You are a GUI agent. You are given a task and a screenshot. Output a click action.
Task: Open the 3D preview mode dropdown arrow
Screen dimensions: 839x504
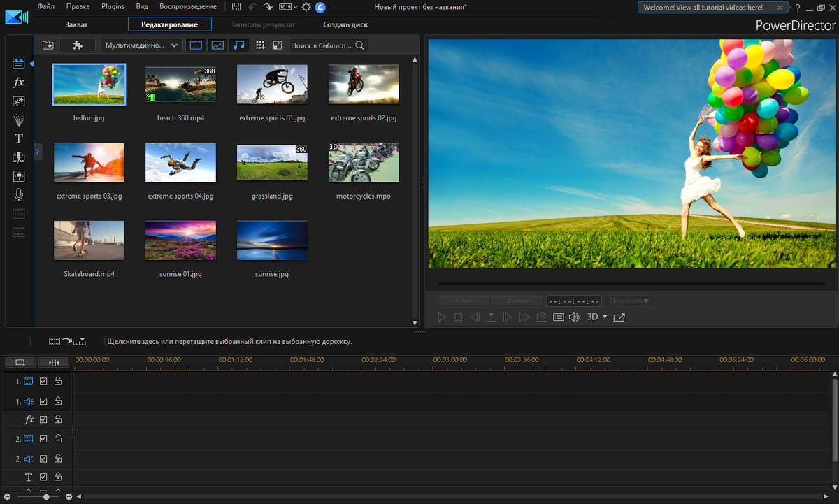coord(605,317)
